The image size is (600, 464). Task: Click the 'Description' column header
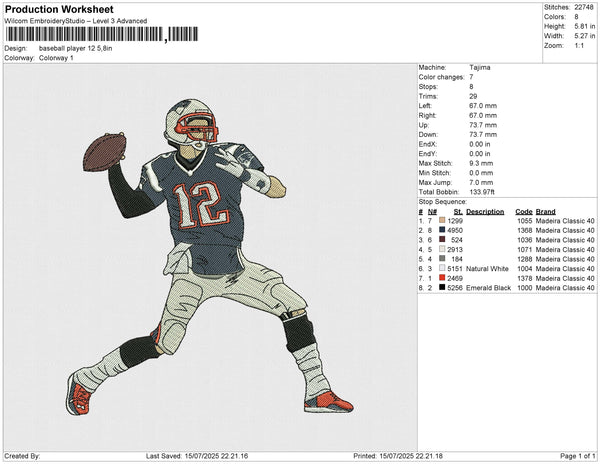485,212
